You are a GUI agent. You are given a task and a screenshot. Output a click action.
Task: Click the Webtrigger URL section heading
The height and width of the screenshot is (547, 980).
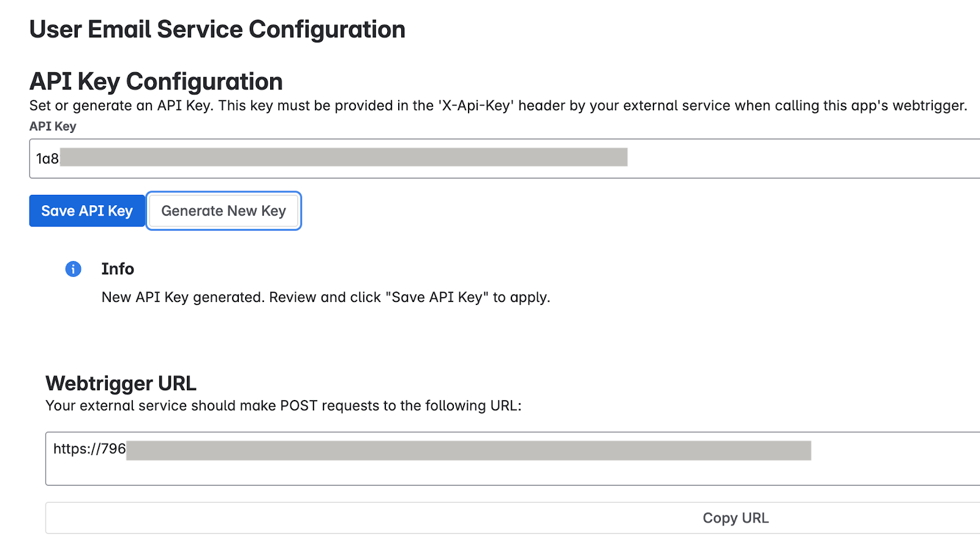pyautogui.click(x=121, y=383)
